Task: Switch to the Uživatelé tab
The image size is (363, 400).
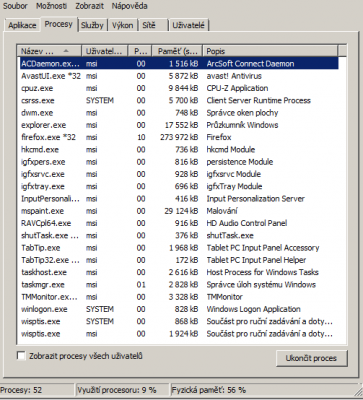Action: point(189,25)
